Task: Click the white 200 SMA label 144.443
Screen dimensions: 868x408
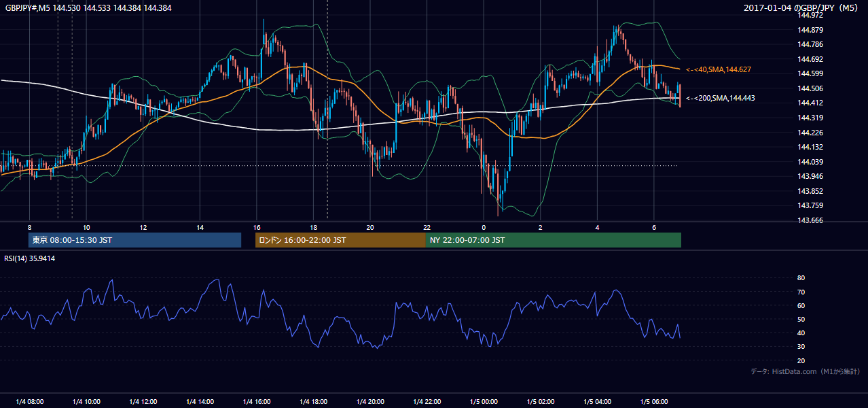Action: (x=721, y=98)
